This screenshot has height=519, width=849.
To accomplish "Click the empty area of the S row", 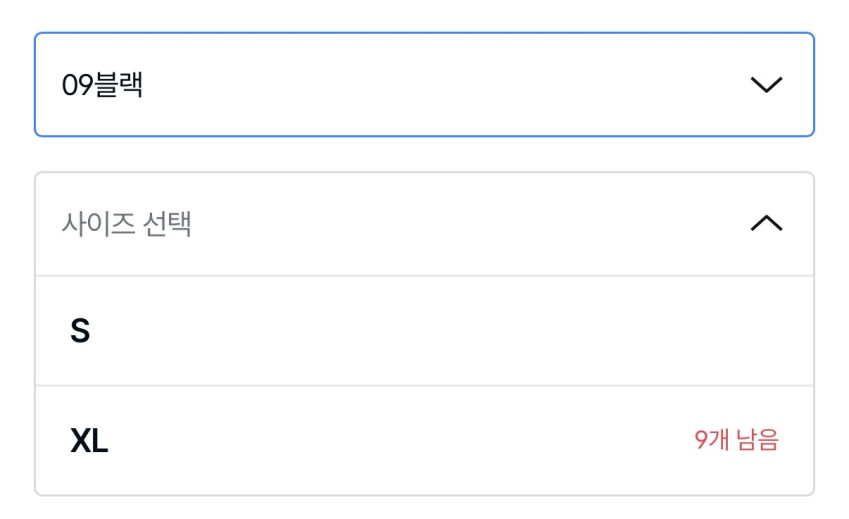I will [x=450, y=331].
